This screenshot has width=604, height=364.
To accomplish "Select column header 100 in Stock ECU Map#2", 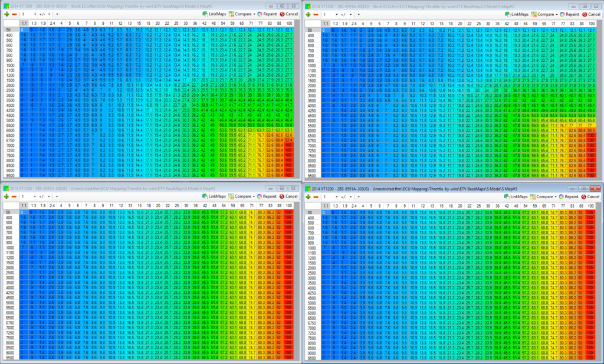I will pos(288,23).
